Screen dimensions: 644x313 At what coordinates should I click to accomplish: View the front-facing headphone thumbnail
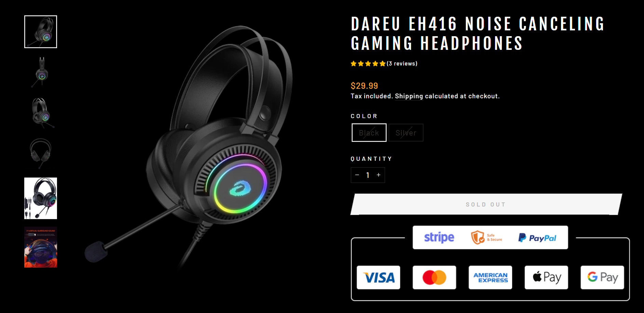click(x=41, y=153)
